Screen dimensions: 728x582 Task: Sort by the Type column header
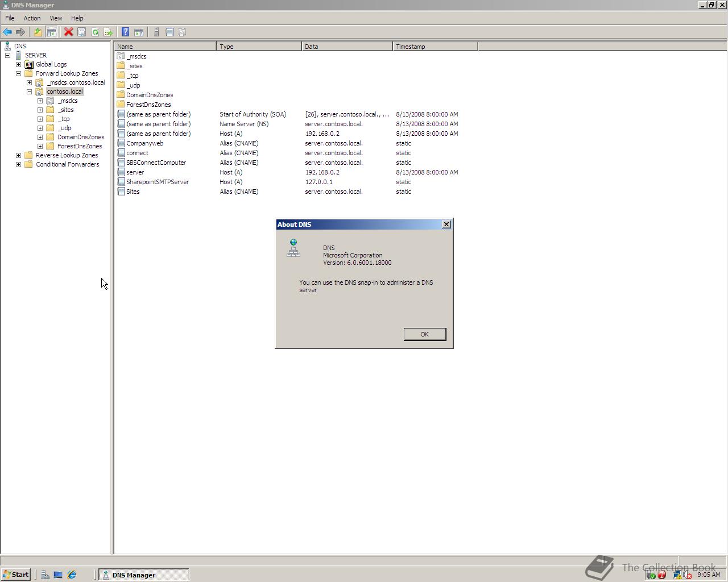pyautogui.click(x=259, y=47)
